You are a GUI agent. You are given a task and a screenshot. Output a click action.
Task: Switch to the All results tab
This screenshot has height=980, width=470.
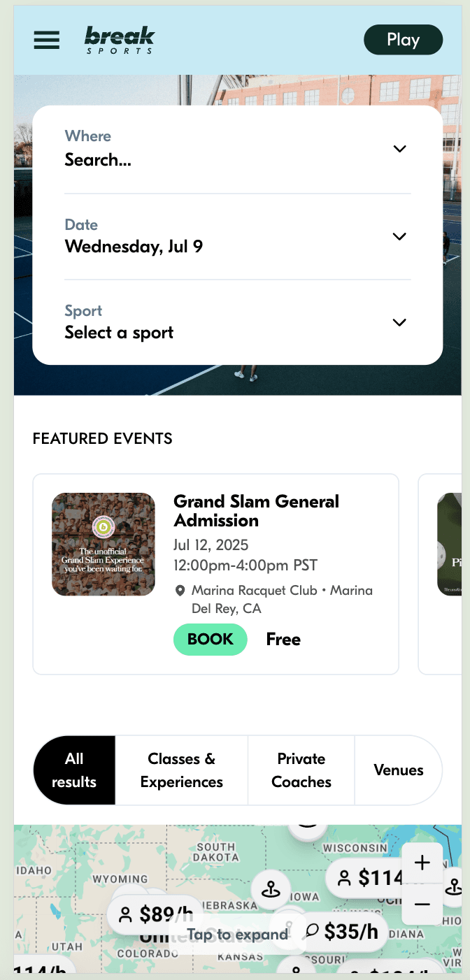pyautogui.click(x=74, y=770)
